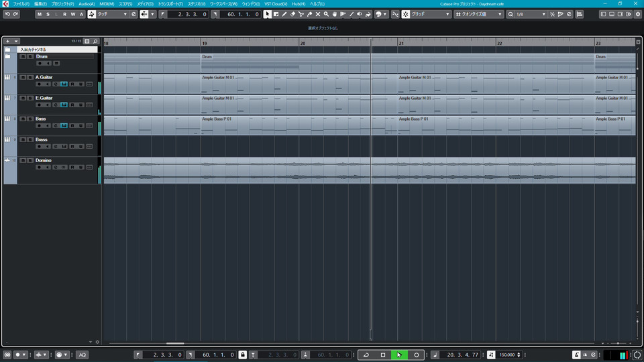Click Add Track plus button
Viewport: 644px width, 362px height.
(7, 41)
